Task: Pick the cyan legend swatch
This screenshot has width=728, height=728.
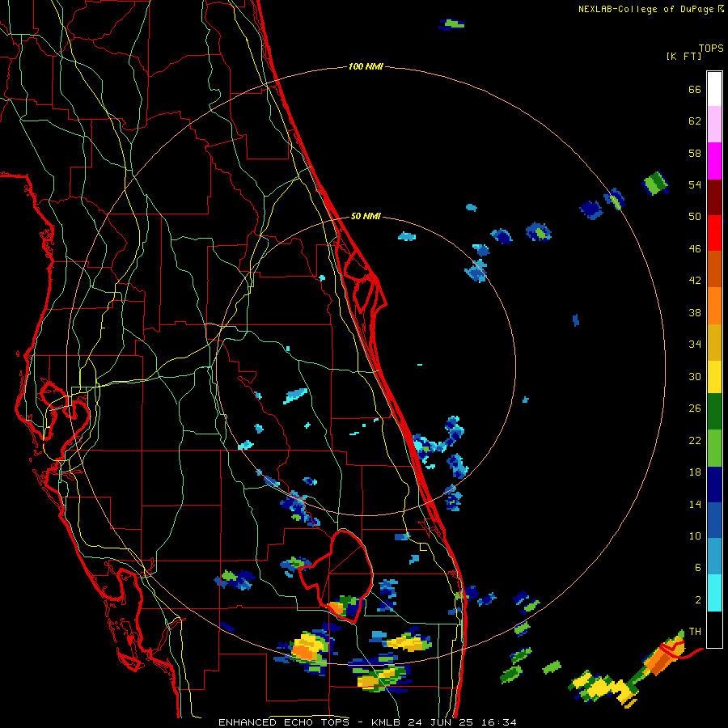Action: point(714,593)
